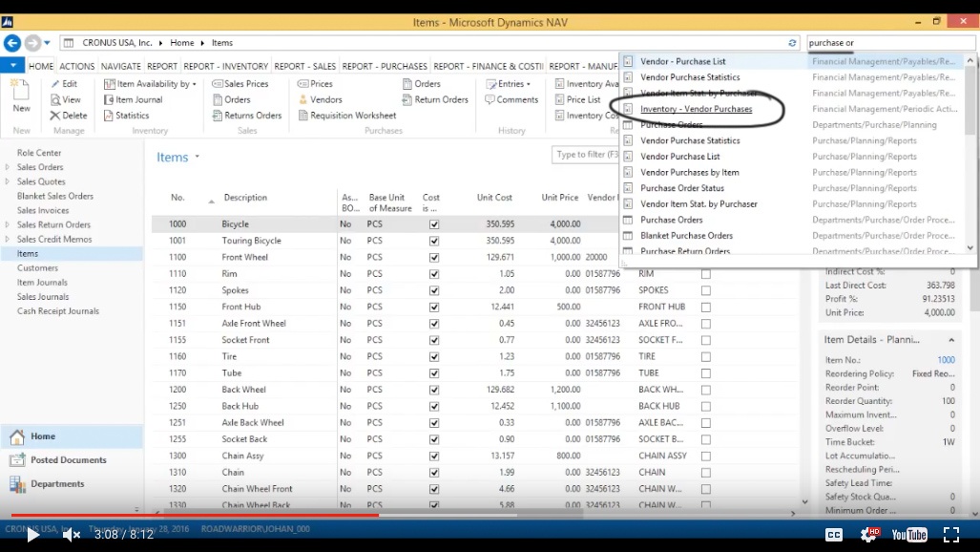Open Customers in the navigation pane
The height and width of the screenshot is (552, 980).
point(37,267)
